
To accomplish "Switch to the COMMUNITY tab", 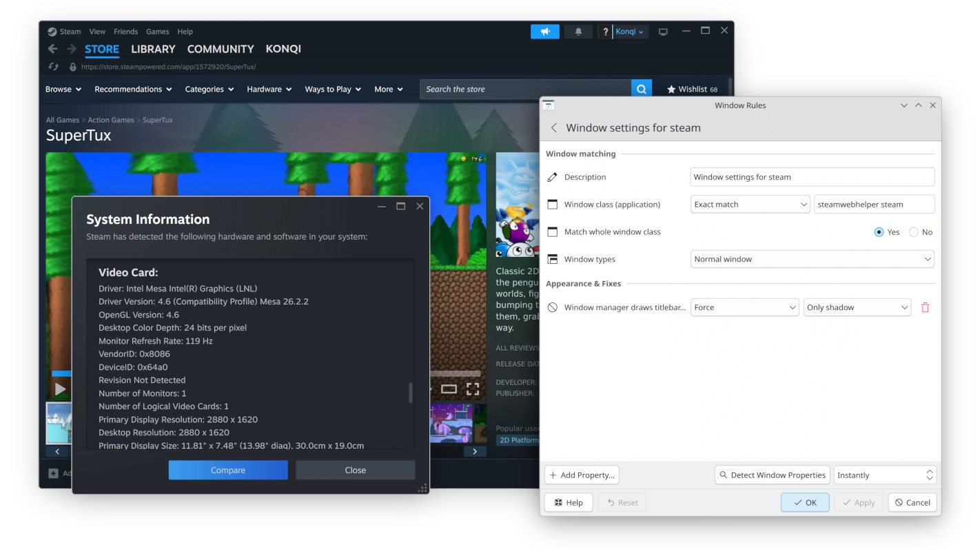I will pos(221,49).
